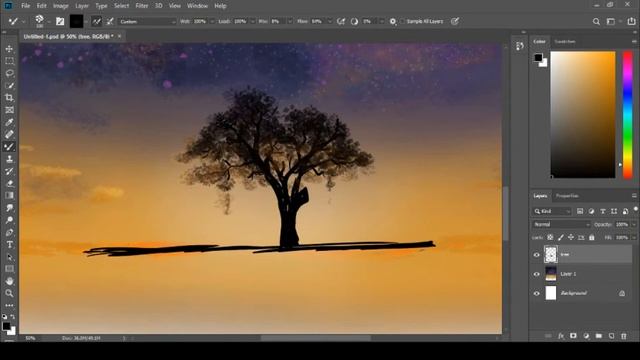Click the delete layer trash icon

click(624, 336)
